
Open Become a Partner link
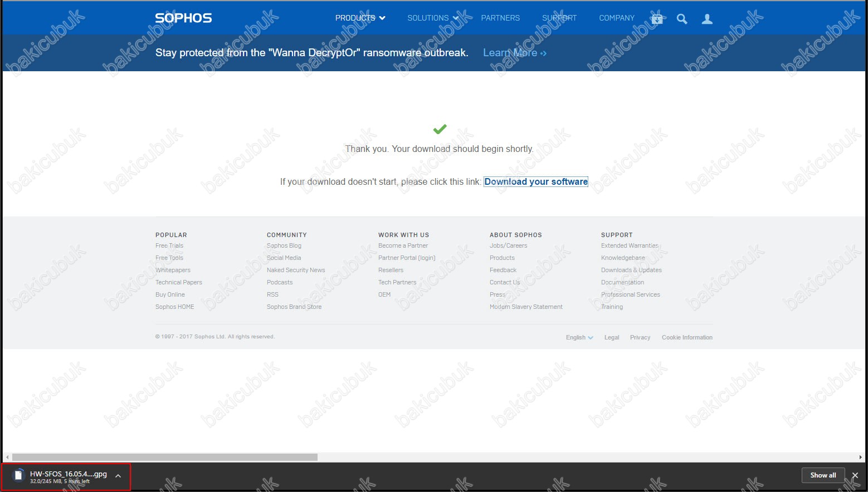[x=403, y=245]
